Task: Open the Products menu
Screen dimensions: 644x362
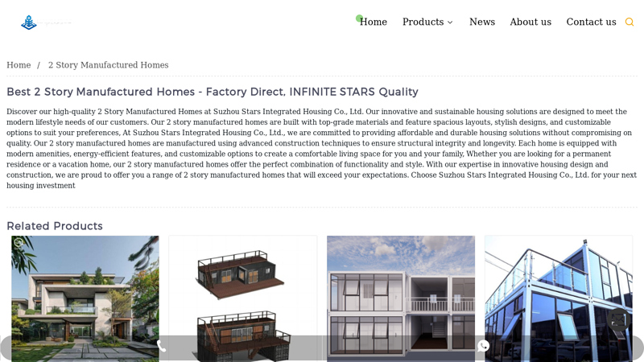Action: pos(423,23)
